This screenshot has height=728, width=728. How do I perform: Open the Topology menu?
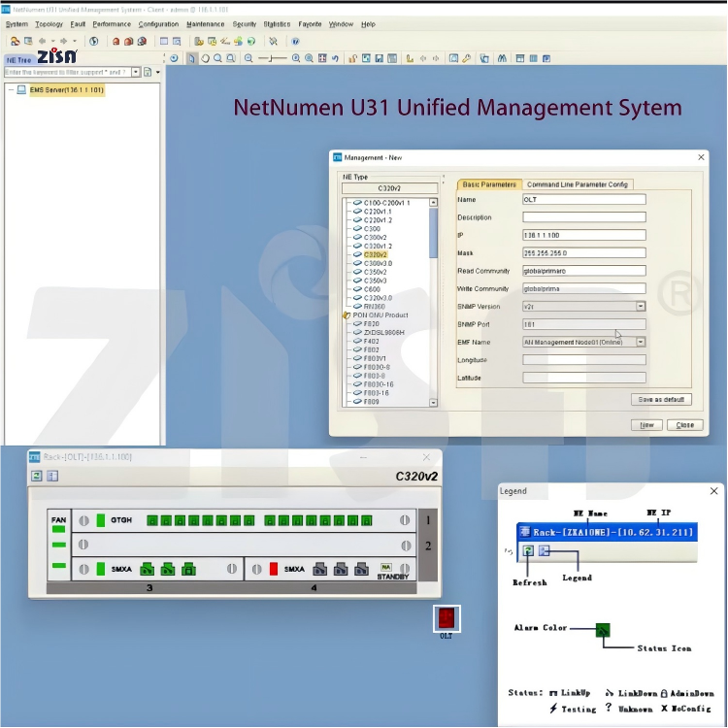[49, 24]
